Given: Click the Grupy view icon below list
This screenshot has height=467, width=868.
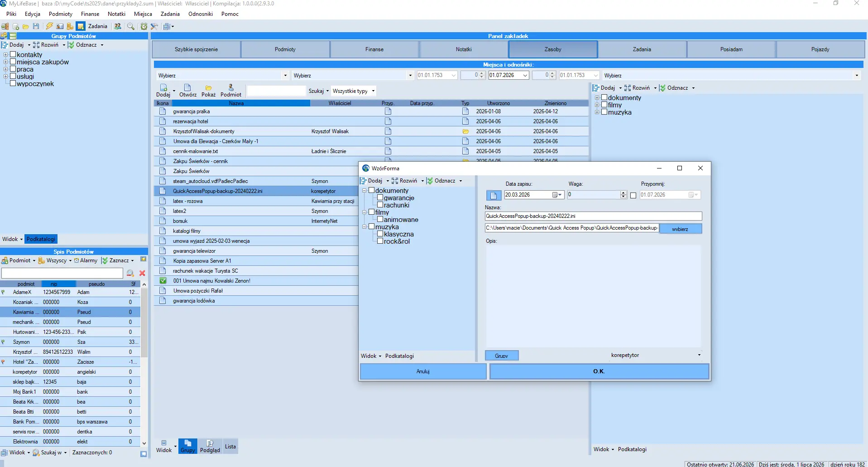Looking at the screenshot, I should point(187,446).
